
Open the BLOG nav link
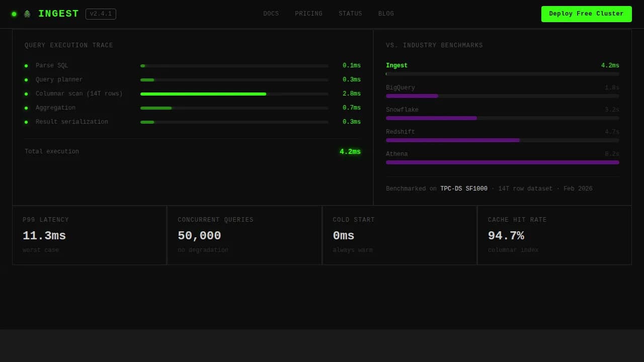(386, 14)
